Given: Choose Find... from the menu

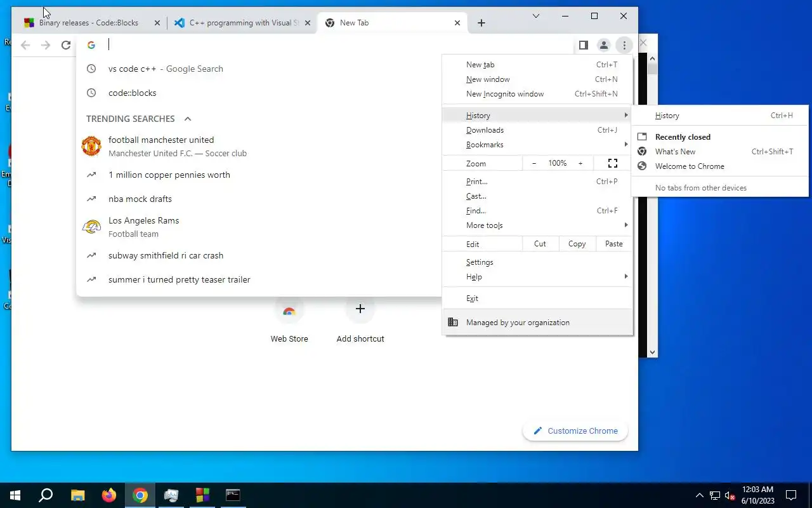Looking at the screenshot, I should coord(537,211).
